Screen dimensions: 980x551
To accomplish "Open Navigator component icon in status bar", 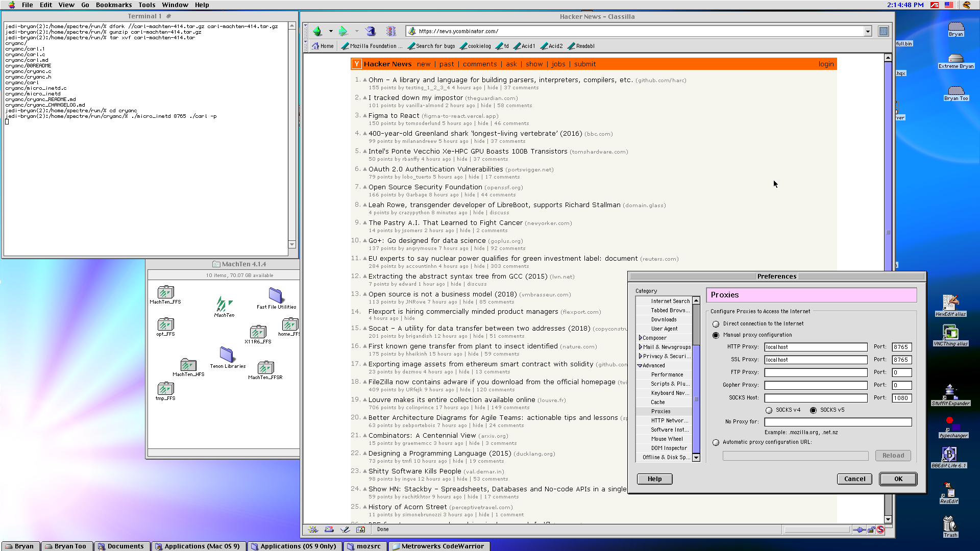I will [313, 530].
